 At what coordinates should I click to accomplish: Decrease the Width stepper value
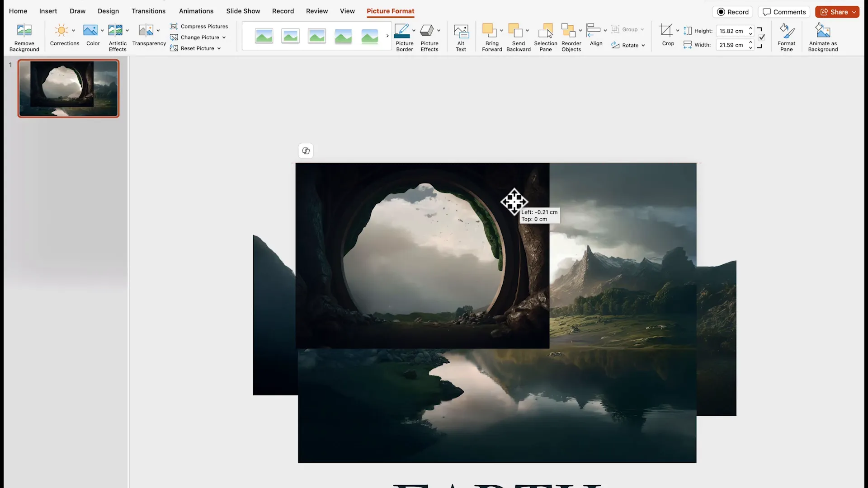(751, 47)
